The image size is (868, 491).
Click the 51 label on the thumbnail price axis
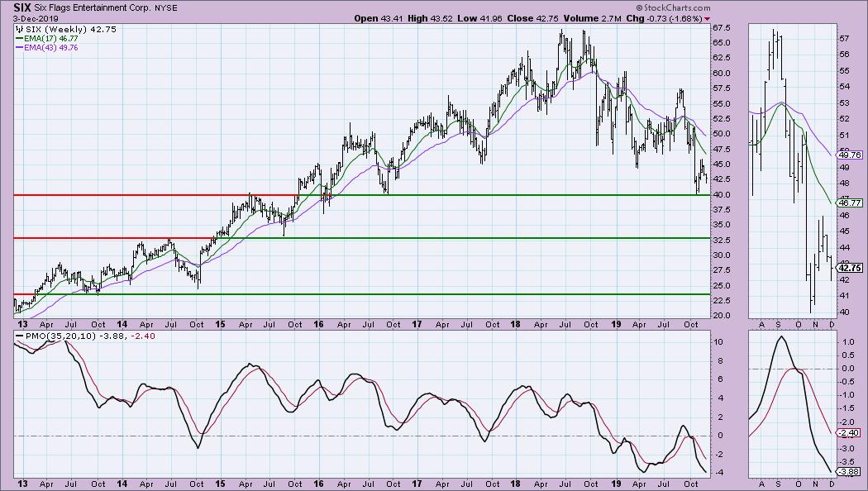pyautogui.click(x=845, y=135)
